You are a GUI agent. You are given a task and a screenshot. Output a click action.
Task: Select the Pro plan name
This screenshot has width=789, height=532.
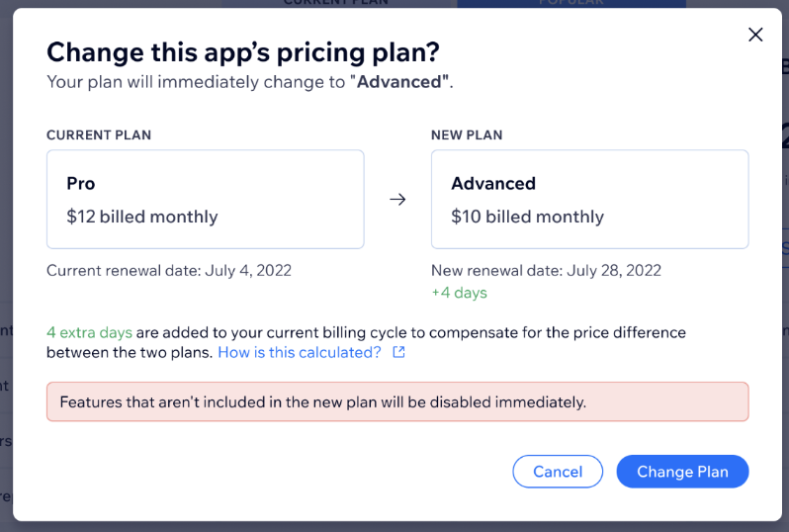click(x=80, y=184)
